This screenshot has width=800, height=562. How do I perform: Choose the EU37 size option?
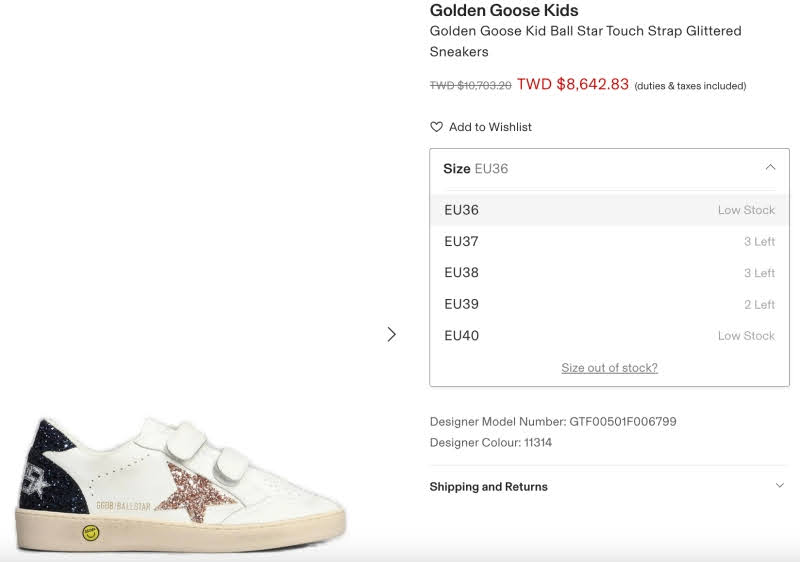[461, 241]
